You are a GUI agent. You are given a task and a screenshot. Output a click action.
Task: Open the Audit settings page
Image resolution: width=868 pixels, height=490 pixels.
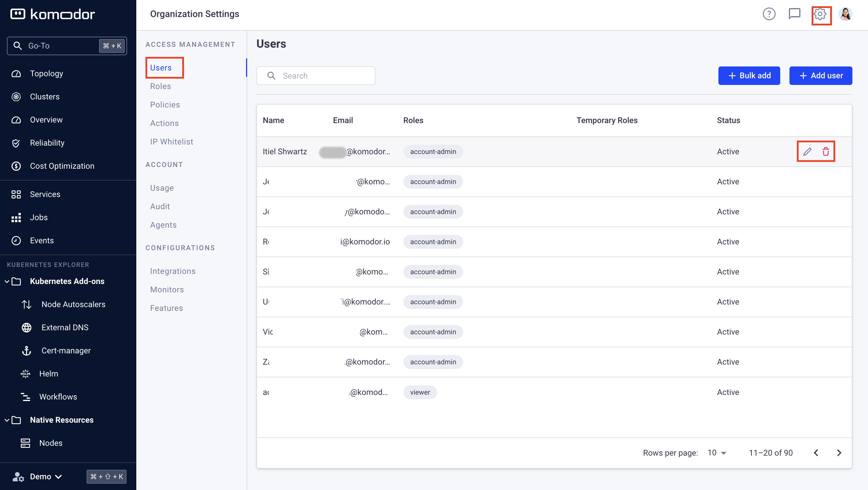(160, 206)
